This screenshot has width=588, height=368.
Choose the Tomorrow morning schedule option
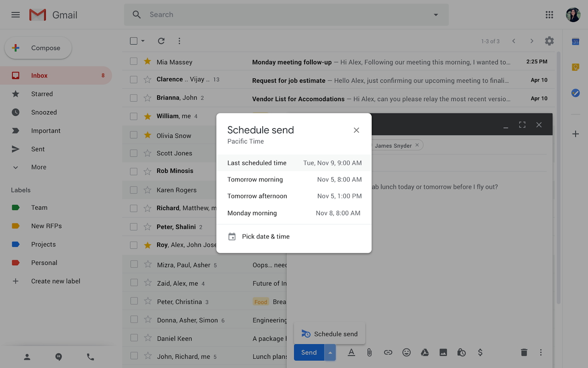tap(255, 179)
